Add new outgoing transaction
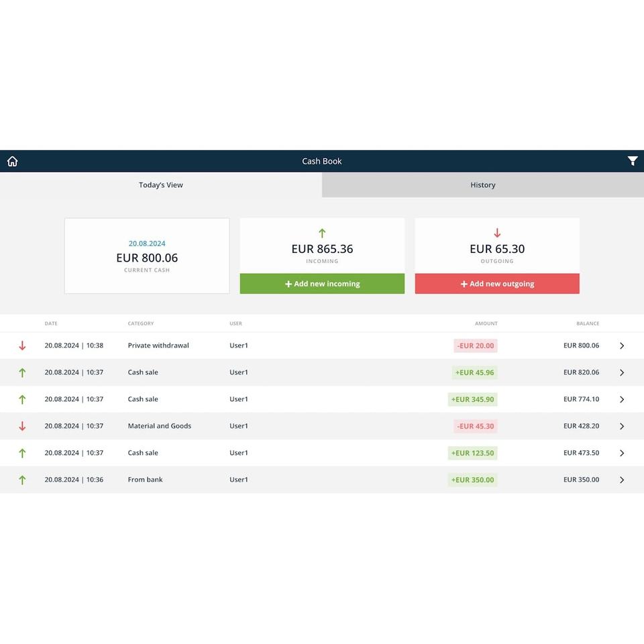Viewport: 644px width, 644px height. pos(497,284)
